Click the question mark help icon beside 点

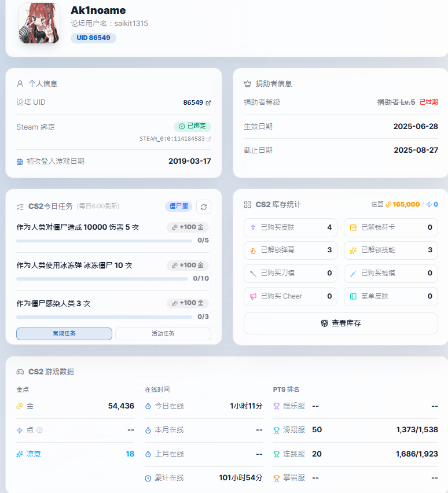coord(39,430)
